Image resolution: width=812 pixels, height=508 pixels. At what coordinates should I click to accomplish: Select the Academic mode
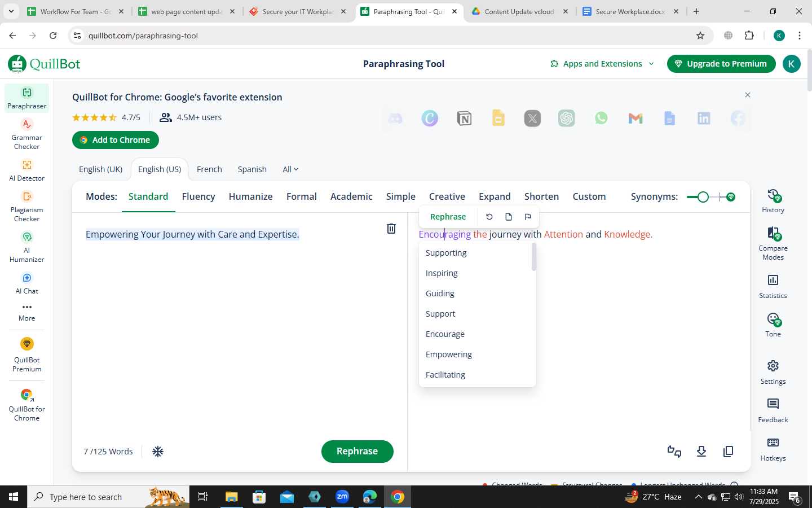tap(351, 196)
